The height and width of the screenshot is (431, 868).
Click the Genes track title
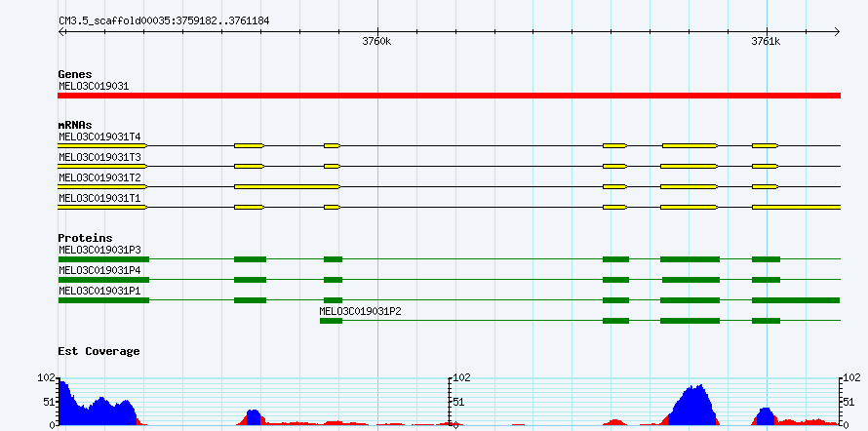[75, 74]
